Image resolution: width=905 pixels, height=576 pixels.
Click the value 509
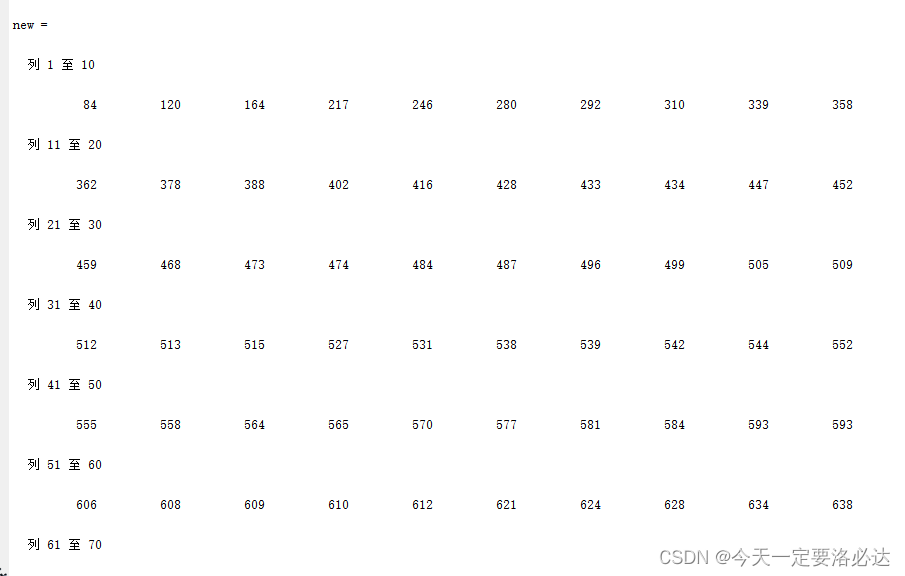point(843,265)
